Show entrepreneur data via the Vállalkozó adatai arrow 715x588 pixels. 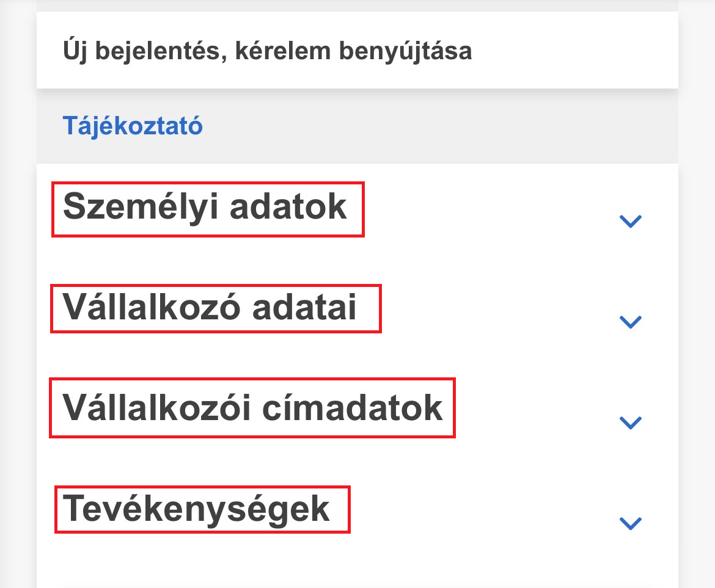click(x=630, y=322)
